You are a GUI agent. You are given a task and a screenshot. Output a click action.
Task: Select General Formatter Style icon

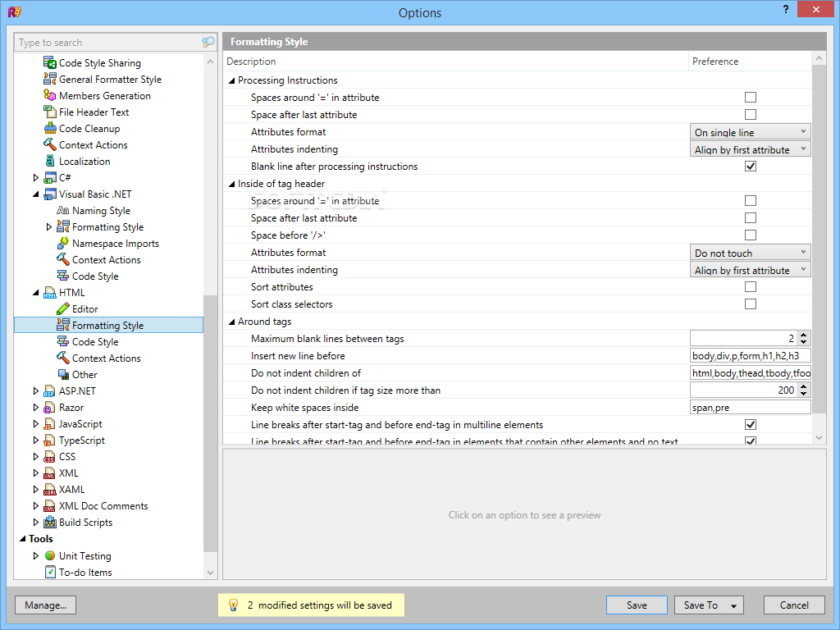pos(50,80)
